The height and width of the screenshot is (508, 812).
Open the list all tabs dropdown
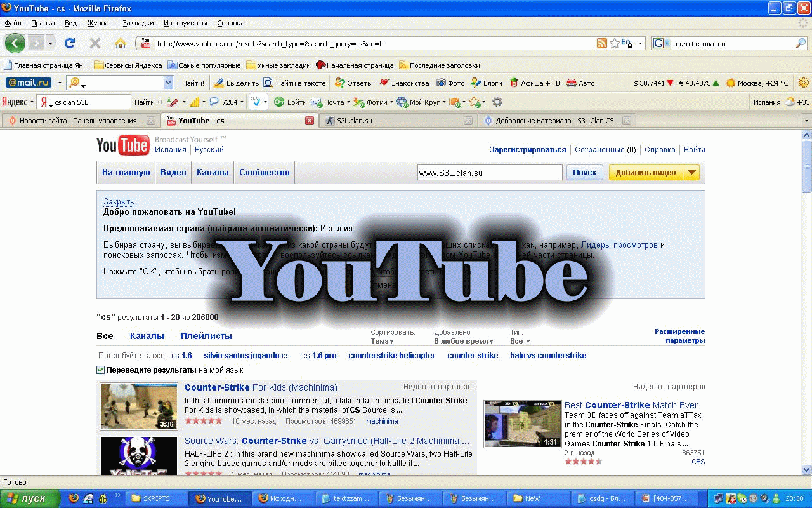coord(806,121)
